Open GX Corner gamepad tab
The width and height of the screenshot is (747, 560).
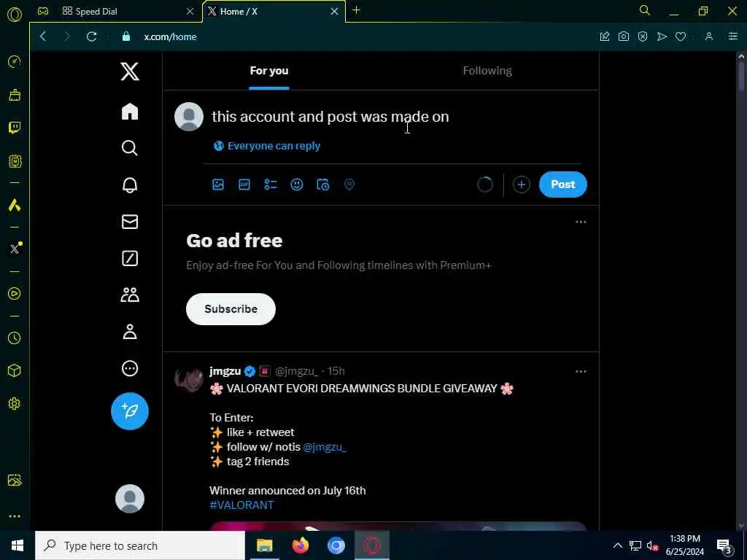pos(43,11)
